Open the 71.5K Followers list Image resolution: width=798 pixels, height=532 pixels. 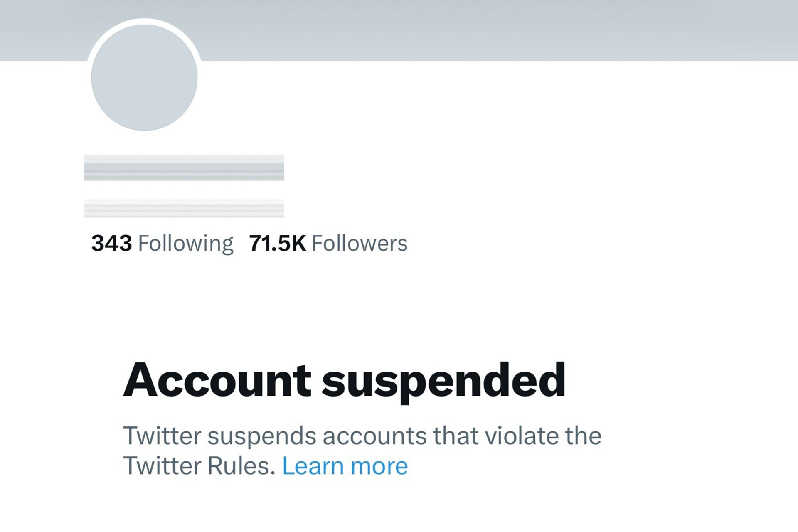point(328,244)
